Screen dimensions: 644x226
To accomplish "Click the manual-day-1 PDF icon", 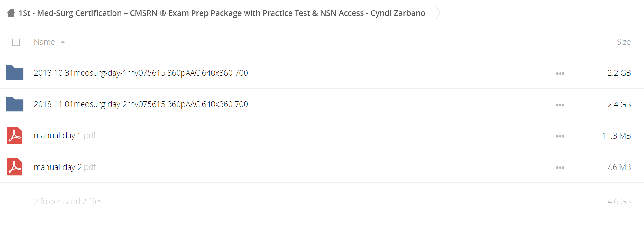I will tap(15, 136).
